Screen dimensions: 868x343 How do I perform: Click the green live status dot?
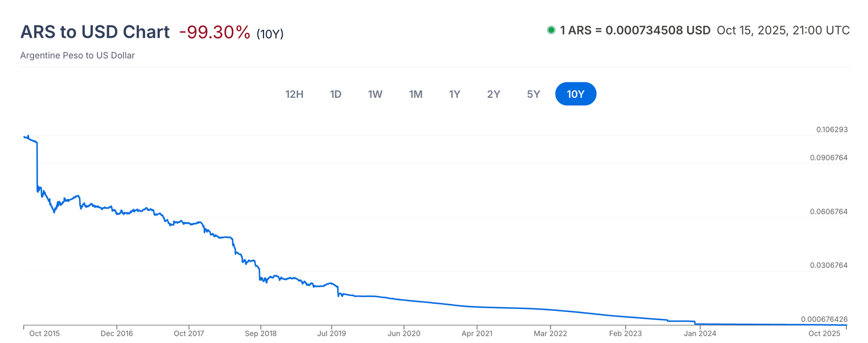(551, 30)
